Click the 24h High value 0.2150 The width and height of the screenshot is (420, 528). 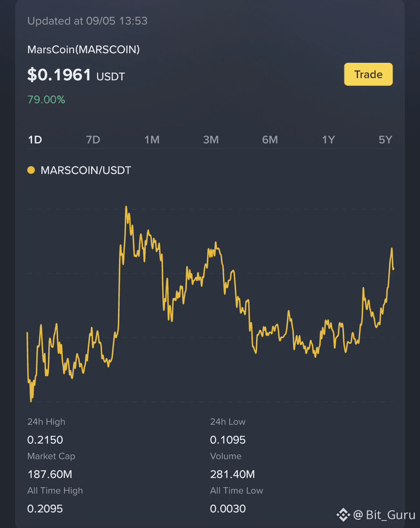coord(45,440)
